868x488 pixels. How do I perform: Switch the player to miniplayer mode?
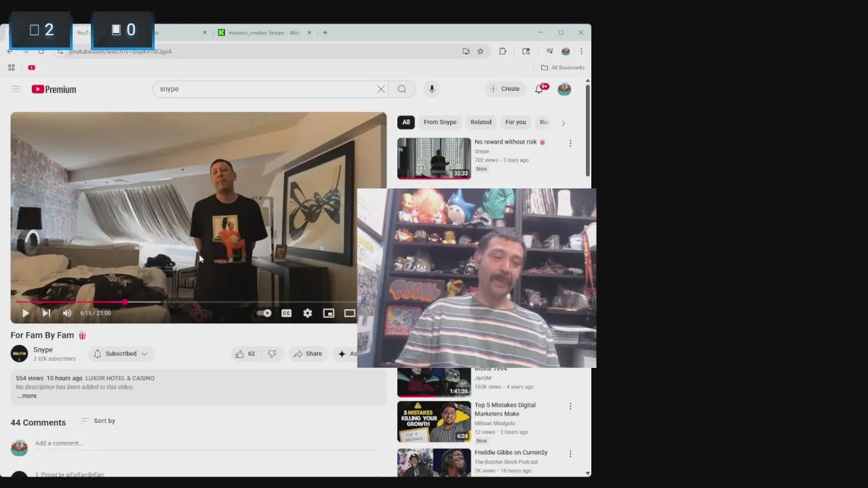(x=329, y=313)
